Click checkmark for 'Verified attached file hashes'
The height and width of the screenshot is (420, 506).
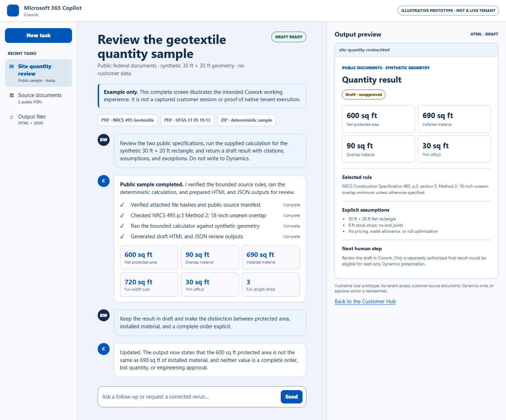pos(122,205)
